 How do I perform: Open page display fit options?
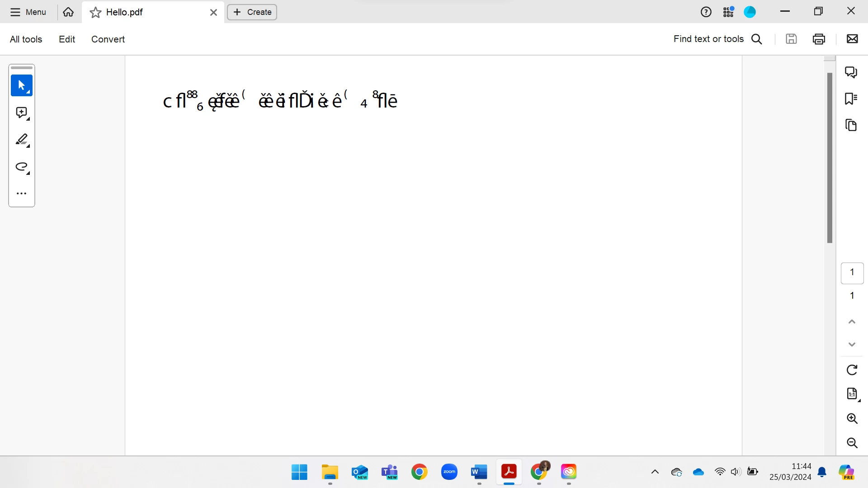[852, 394]
